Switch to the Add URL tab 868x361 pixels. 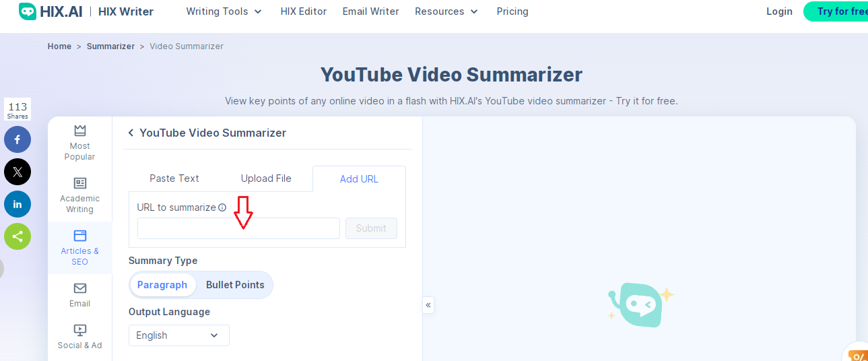(359, 179)
